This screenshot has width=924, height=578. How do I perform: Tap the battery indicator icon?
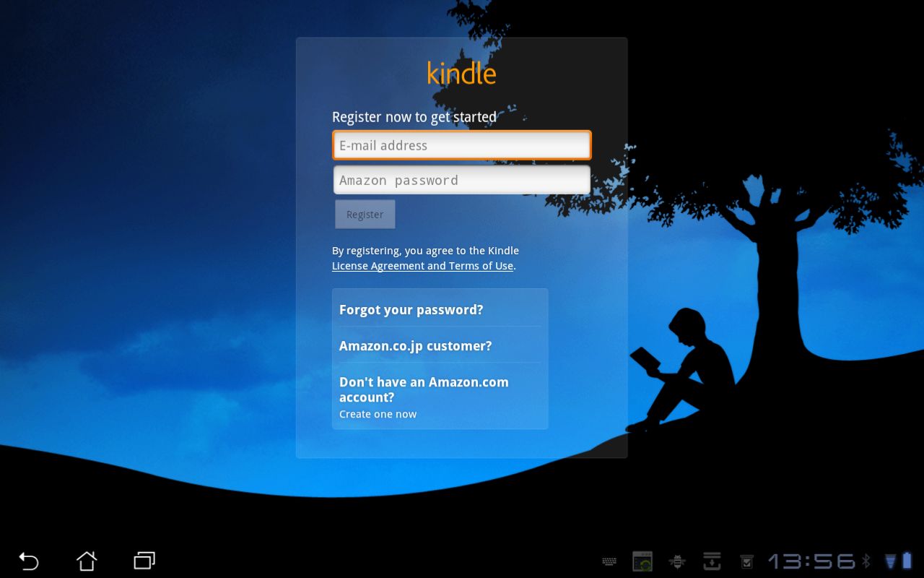click(x=907, y=561)
